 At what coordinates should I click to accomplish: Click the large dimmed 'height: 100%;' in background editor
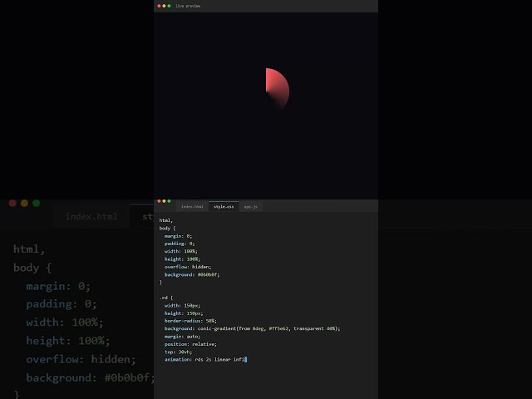(68, 341)
